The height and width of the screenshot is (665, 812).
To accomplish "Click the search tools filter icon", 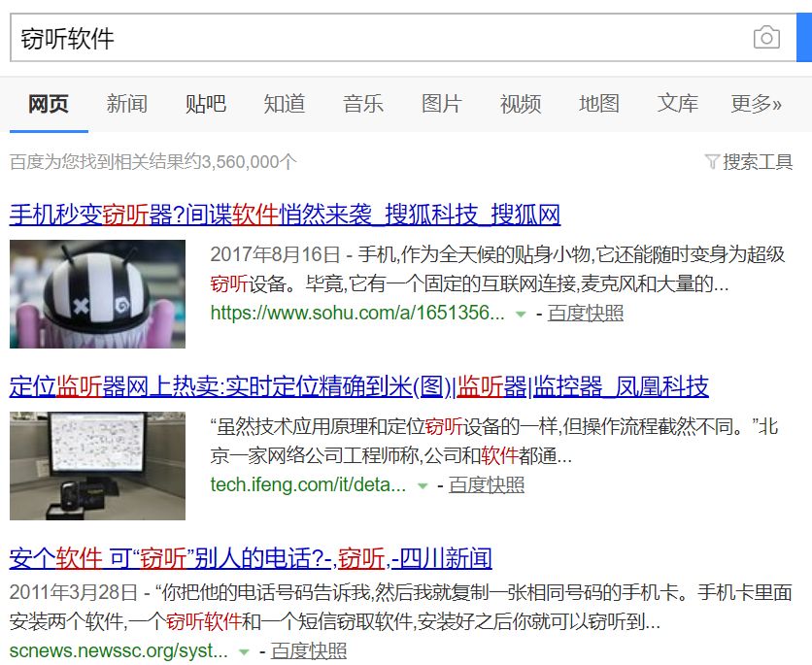I will (x=712, y=161).
